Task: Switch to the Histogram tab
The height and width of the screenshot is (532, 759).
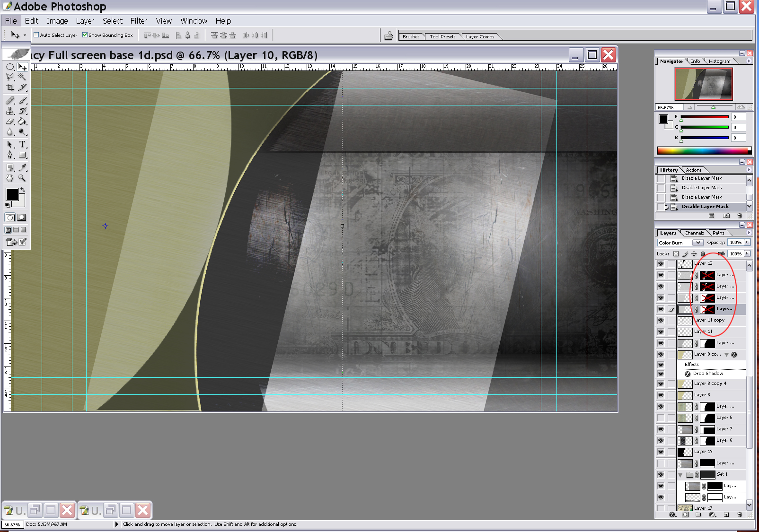Action: [x=719, y=61]
